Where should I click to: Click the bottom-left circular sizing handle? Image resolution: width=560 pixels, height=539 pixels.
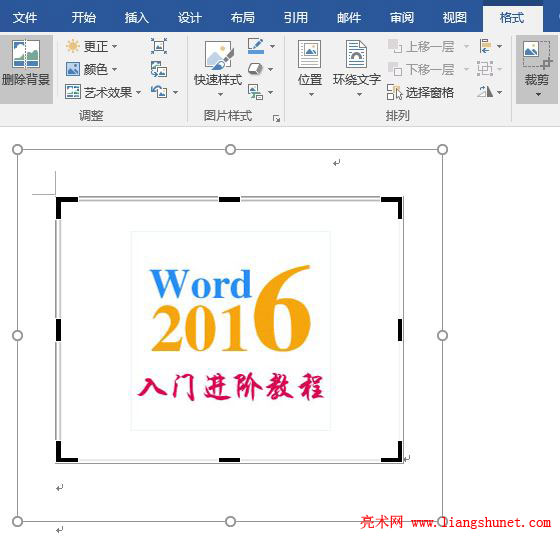pos(17,521)
